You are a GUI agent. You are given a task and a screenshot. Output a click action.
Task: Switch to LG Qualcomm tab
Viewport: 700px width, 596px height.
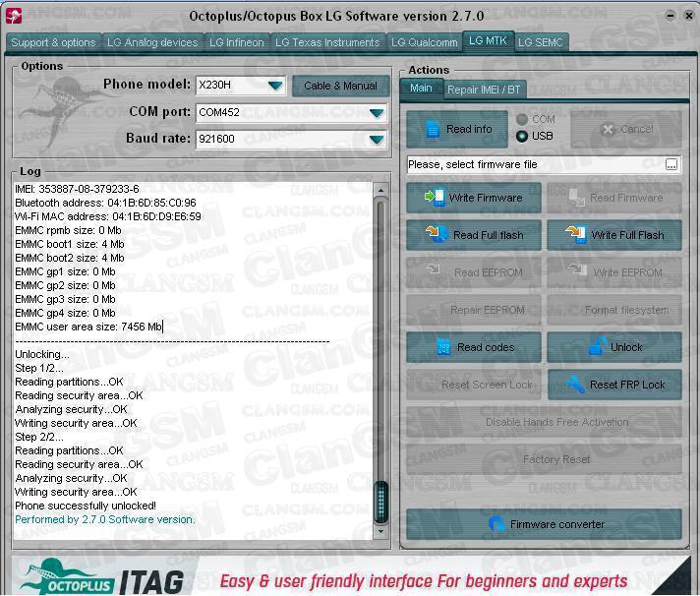[424, 42]
